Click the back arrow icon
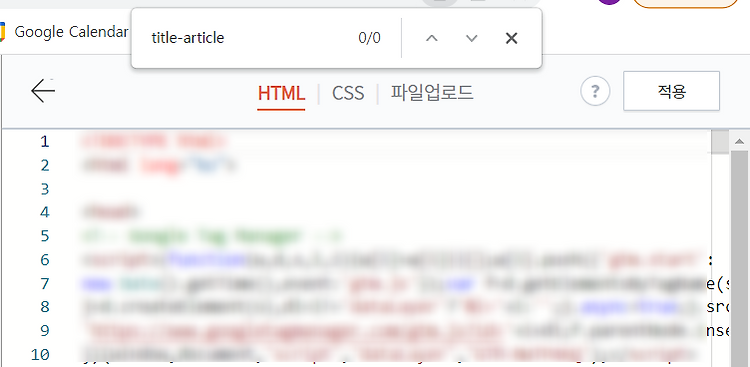The height and width of the screenshot is (367, 750). coord(43,90)
